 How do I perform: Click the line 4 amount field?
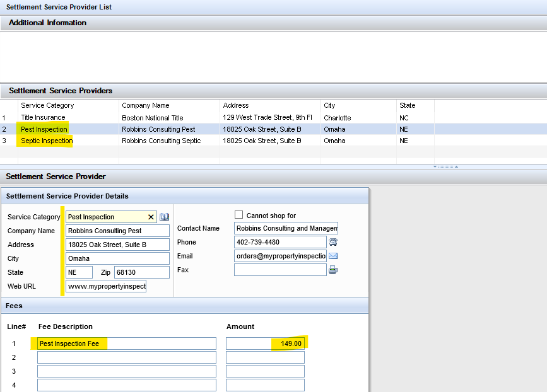click(265, 385)
